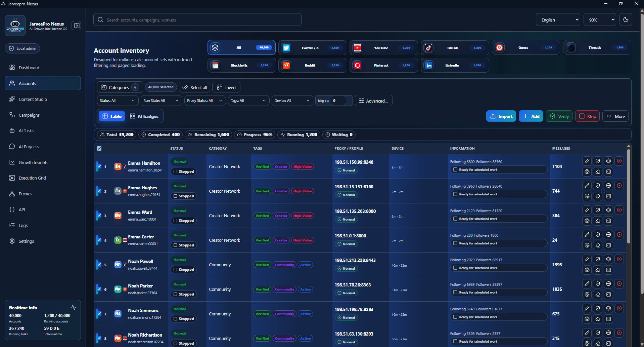Click the JarveePro Nexus robot logo
This screenshot has height=347, width=644.
15,25
